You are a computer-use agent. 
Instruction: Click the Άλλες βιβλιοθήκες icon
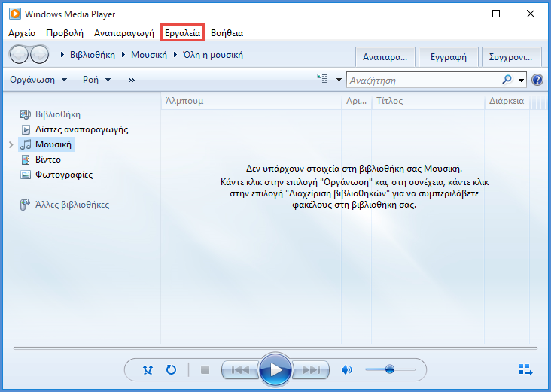[25, 205]
